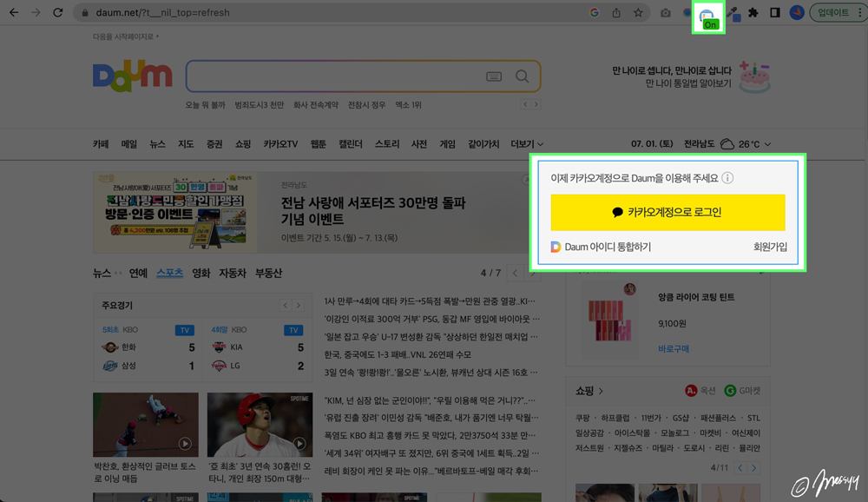
Task: Open headline 한국, 중국에도 1-3 패배
Action: pos(398,354)
